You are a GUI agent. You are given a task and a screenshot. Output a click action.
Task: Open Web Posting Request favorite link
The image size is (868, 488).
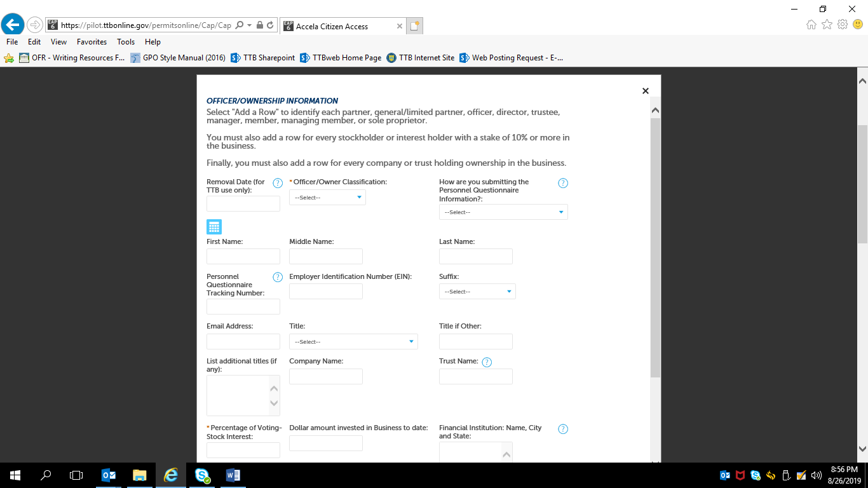click(x=512, y=58)
